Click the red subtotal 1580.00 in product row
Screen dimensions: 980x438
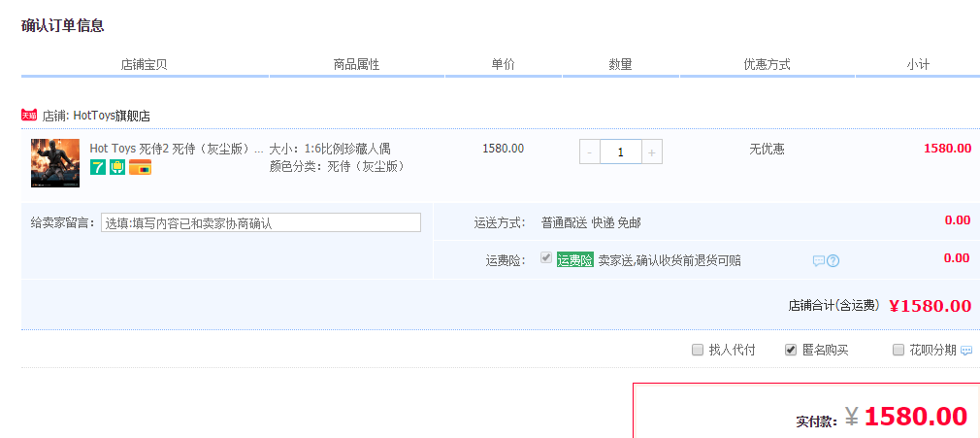pyautogui.click(x=948, y=149)
